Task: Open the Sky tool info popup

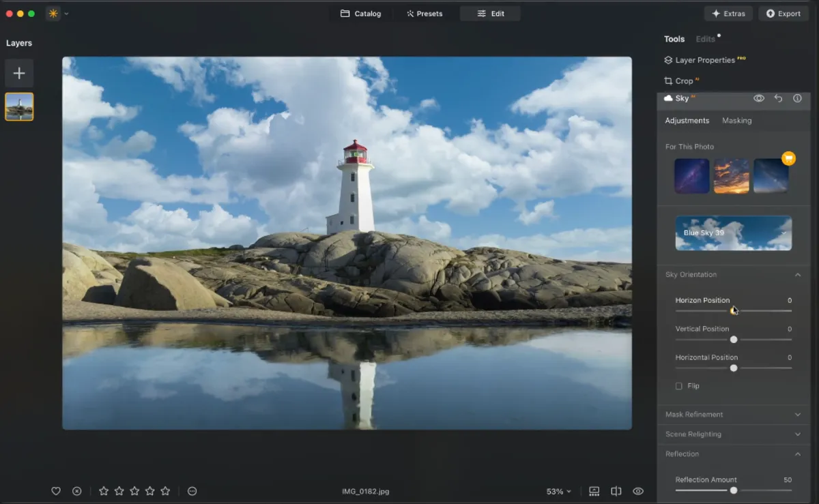Action: [796, 98]
